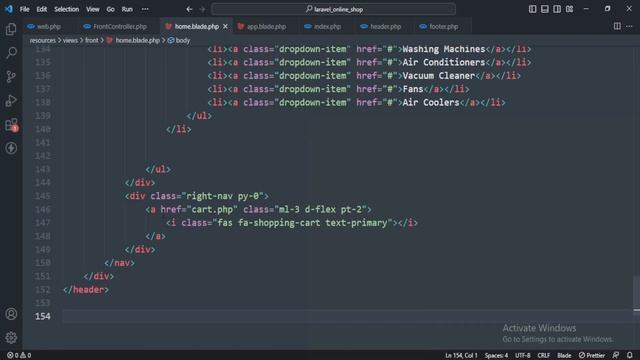640x360 pixels.
Task: Open the View menu
Action: coord(93,9)
